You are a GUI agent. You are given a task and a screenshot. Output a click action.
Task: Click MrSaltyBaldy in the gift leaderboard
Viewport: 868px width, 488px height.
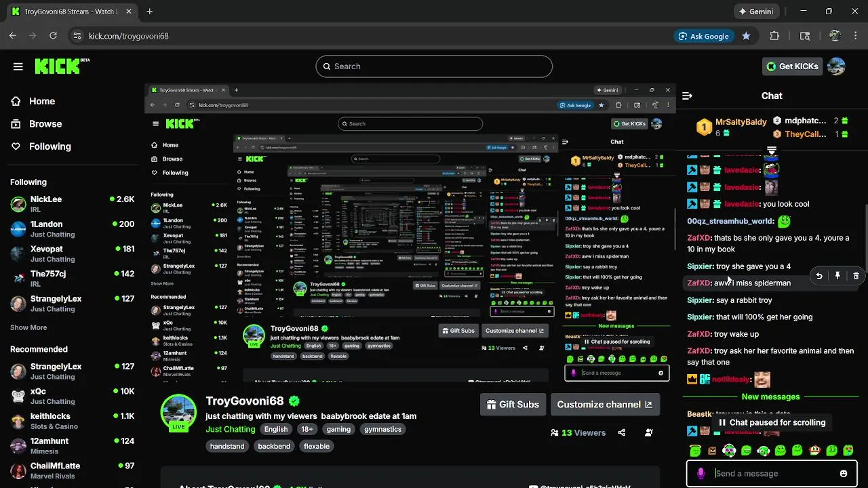(x=741, y=122)
